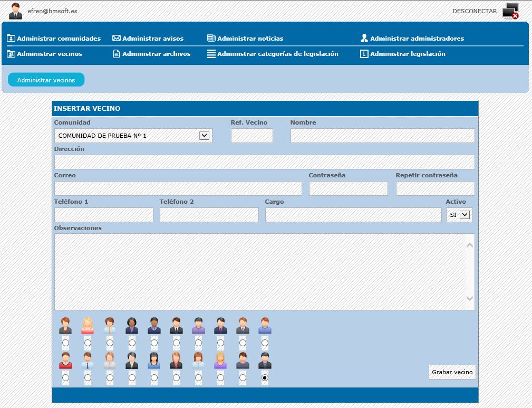
Task: Click the person icon for Administrar administradores
Action: pyautogui.click(x=364, y=39)
